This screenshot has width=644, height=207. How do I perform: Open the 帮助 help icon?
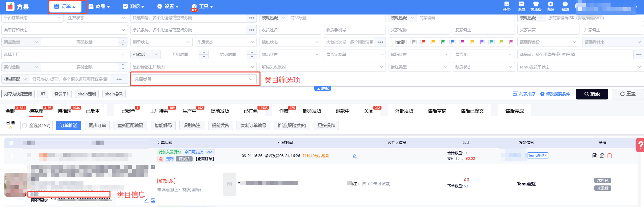coord(565,6)
